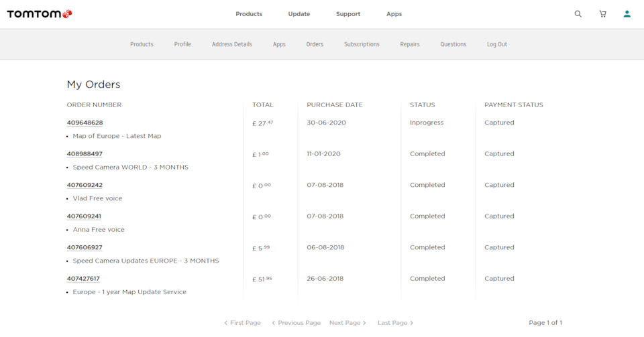Go to First Page

pyautogui.click(x=242, y=323)
